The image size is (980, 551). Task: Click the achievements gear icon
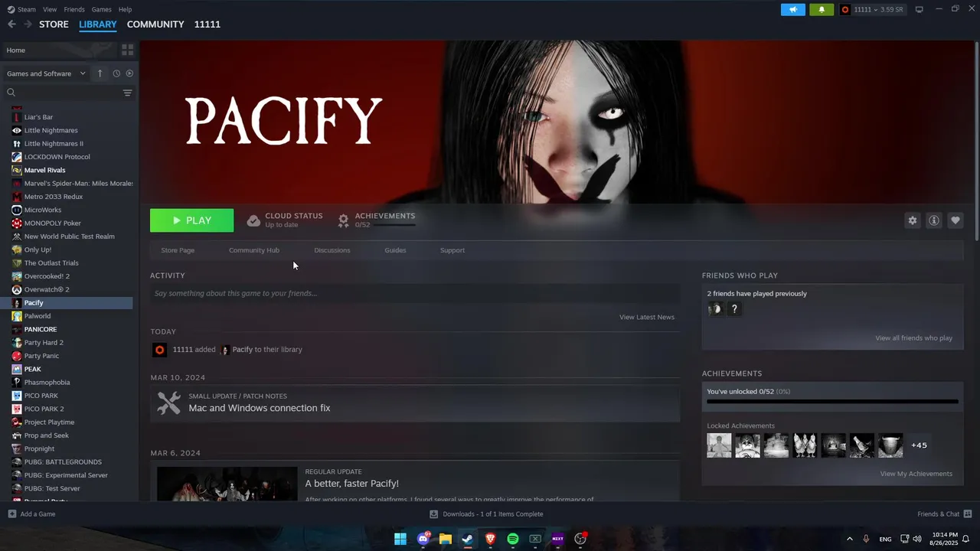pos(344,220)
